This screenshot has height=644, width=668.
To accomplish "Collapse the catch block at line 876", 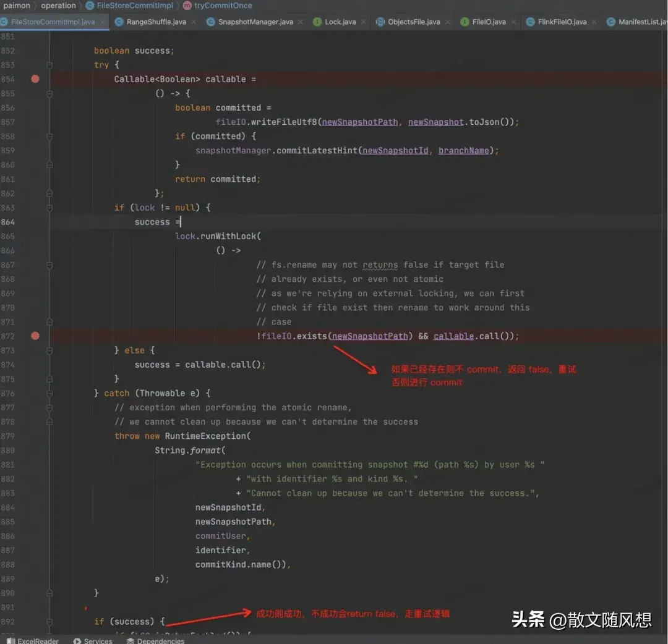I will point(49,394).
